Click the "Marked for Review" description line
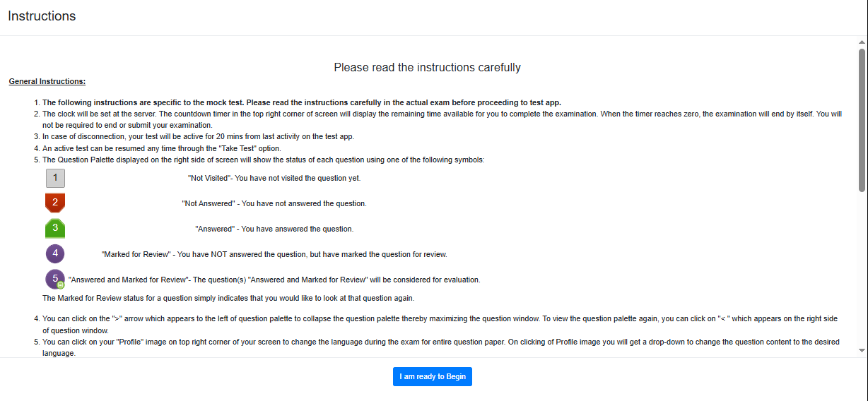 click(x=274, y=254)
